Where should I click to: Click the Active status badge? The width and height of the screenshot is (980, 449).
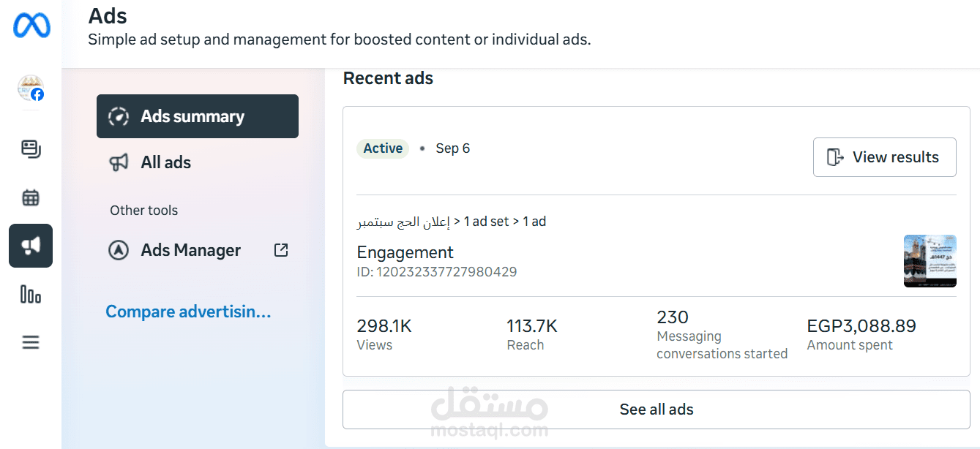click(383, 148)
